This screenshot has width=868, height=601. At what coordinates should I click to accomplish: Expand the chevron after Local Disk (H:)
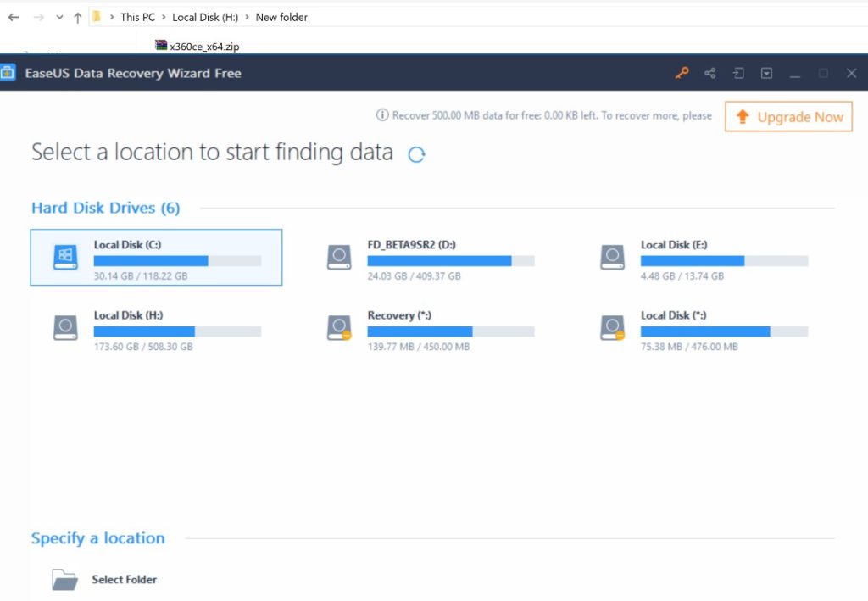[x=247, y=17]
